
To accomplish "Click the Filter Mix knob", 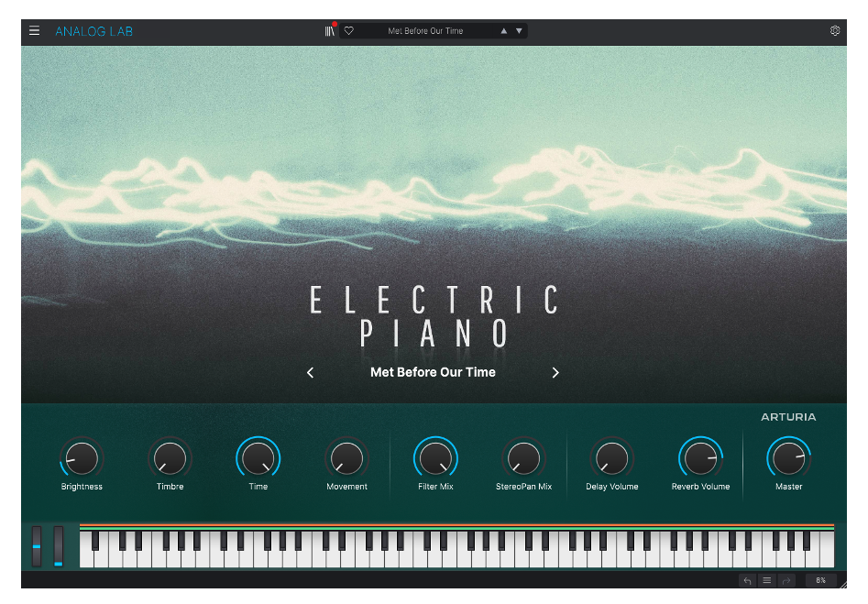I will point(435,456).
